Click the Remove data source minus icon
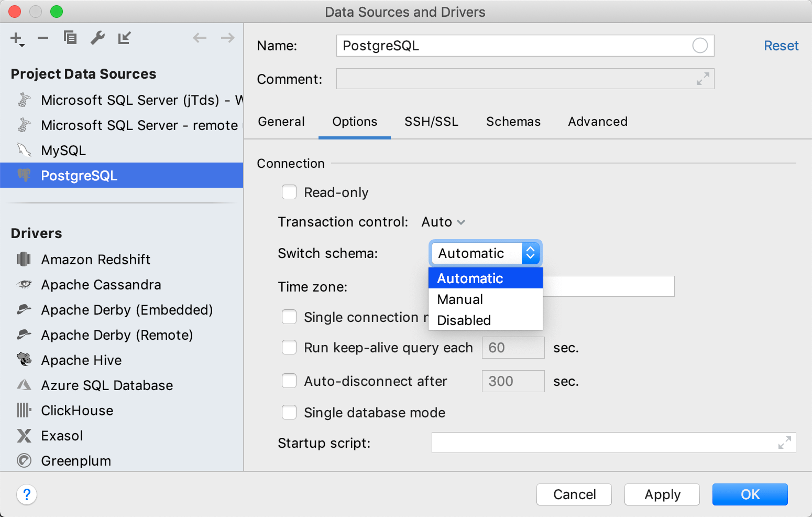Image resolution: width=812 pixels, height=517 pixels. (x=42, y=38)
